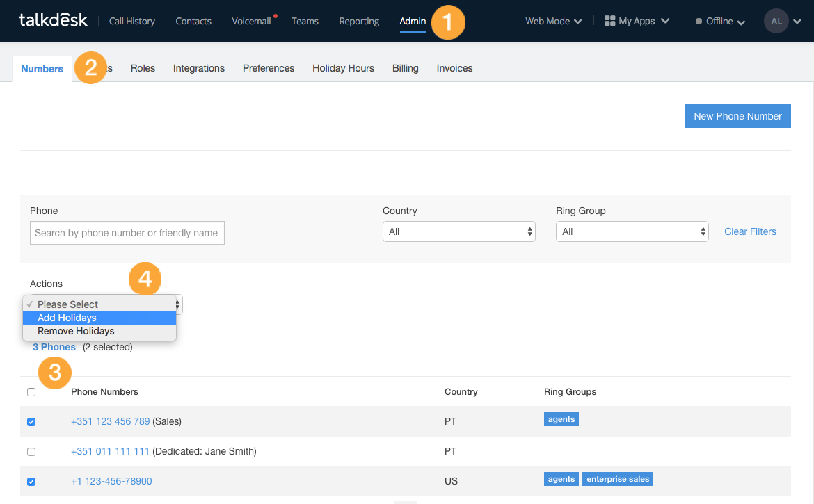Image resolution: width=814 pixels, height=504 pixels.
Task: Switch to the Holiday Hours tab
Action: [x=343, y=68]
